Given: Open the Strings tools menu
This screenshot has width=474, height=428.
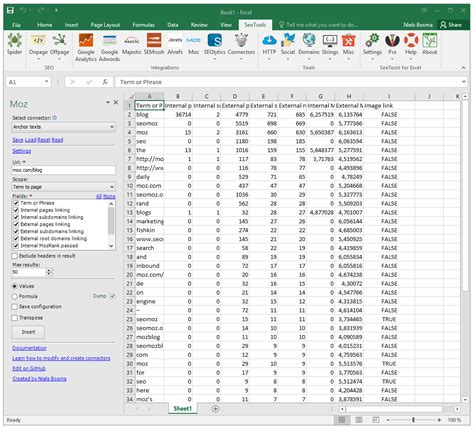Looking at the screenshot, I should 330,47.
